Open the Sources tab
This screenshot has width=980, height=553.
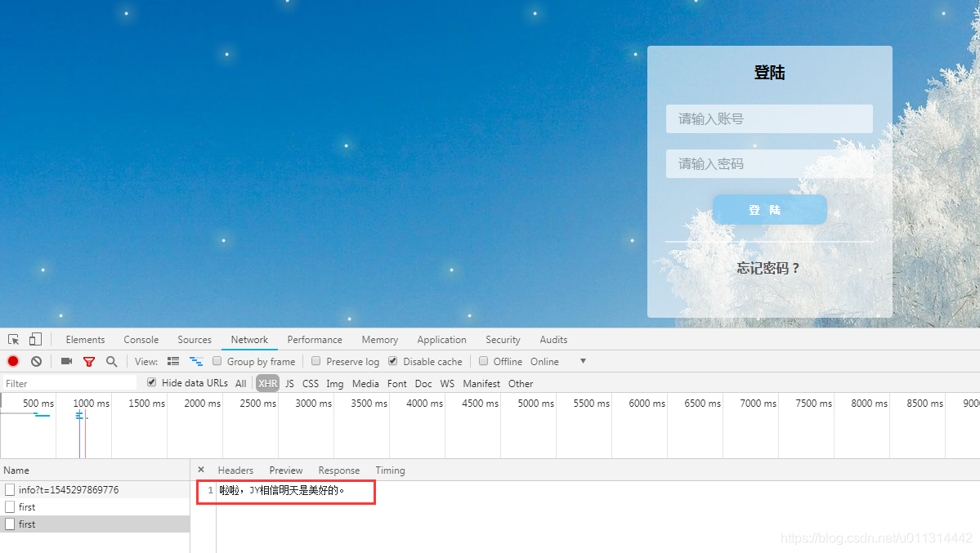click(195, 339)
